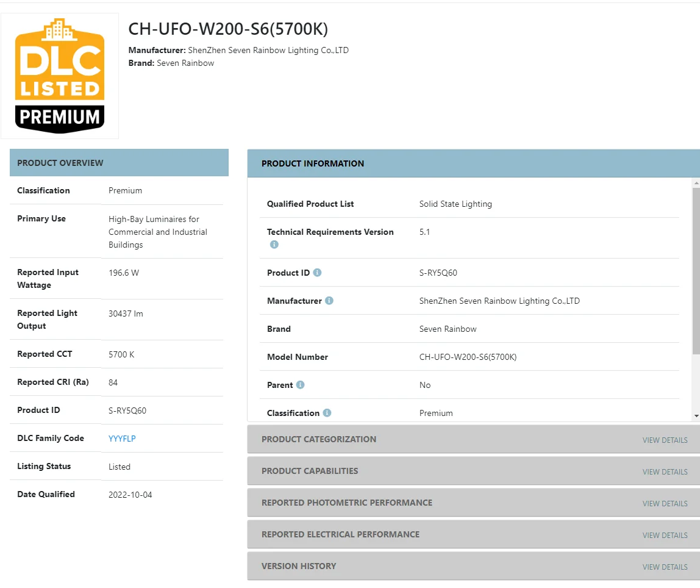Image resolution: width=700 pixels, height=588 pixels.
Task: Open the YYYFLP family code link
Action: point(122,439)
